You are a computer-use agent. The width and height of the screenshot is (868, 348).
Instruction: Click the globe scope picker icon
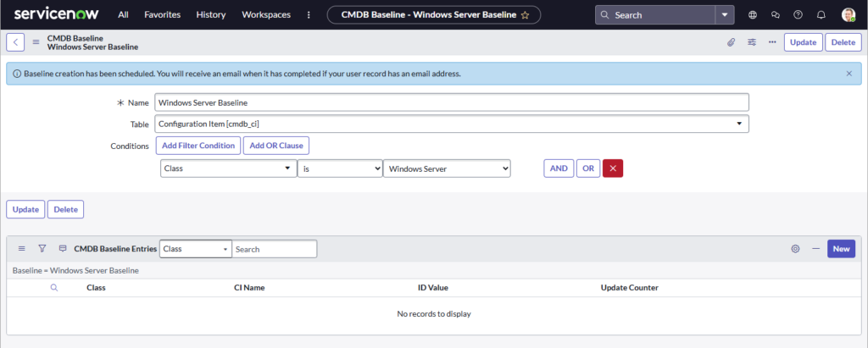pos(753,15)
